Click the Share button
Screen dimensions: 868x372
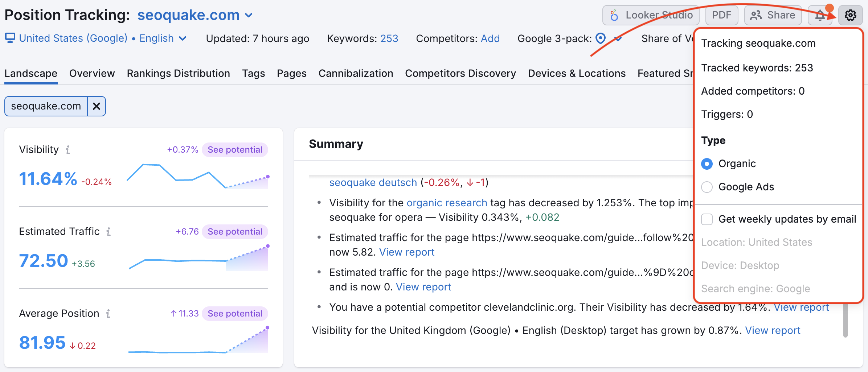[x=773, y=15]
